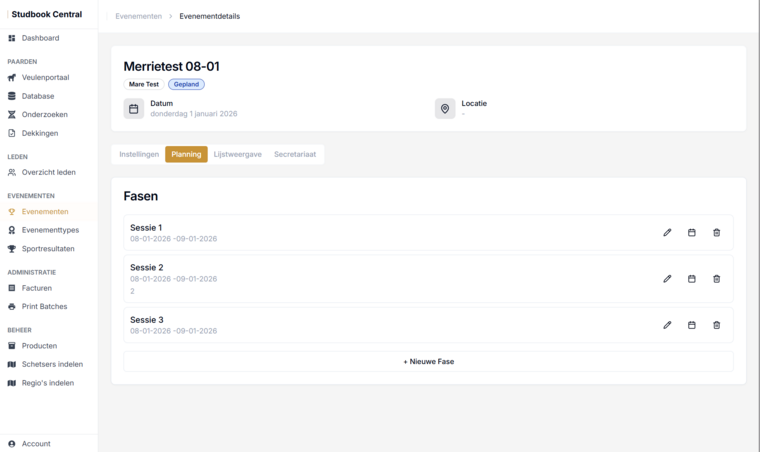Open Overzicht leden page
760x452 pixels.
pos(48,172)
